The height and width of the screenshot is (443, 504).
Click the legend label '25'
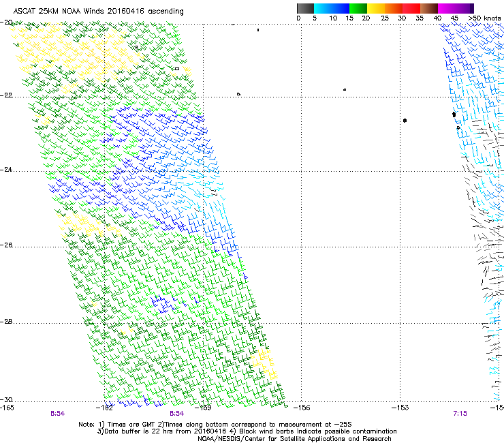tap(385, 18)
